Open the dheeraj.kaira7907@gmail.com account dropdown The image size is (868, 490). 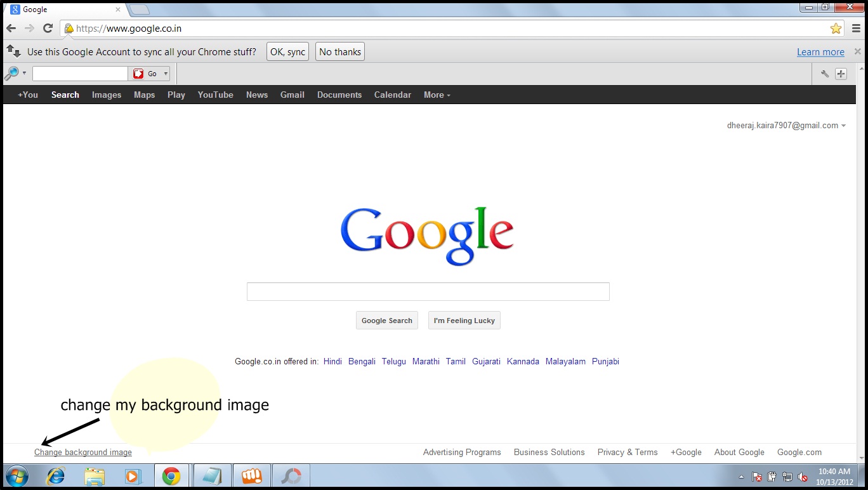pos(786,126)
